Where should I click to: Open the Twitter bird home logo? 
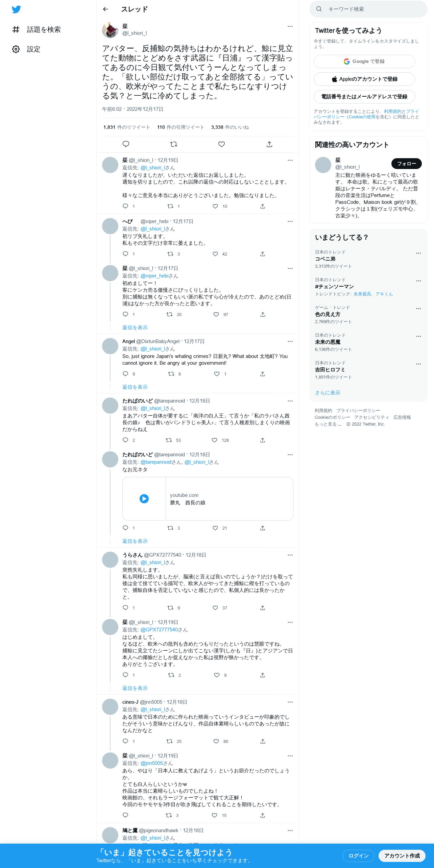pyautogui.click(x=16, y=9)
